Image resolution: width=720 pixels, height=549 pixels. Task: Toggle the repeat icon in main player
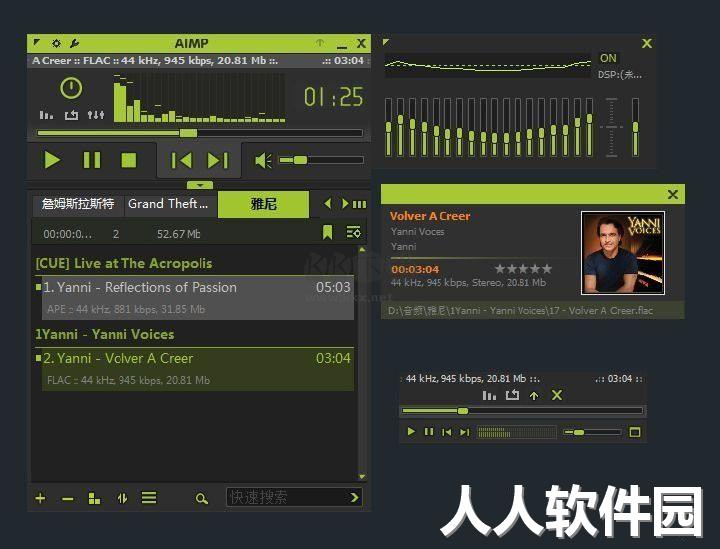pos(71,114)
